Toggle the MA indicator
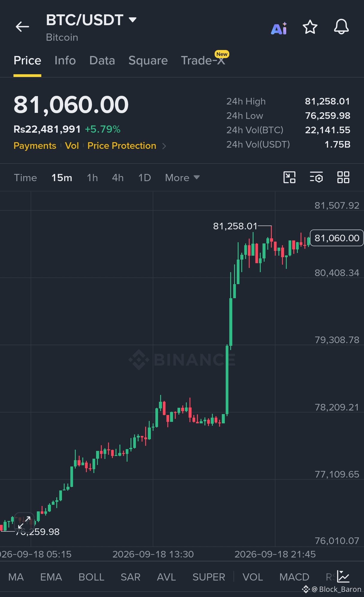The width and height of the screenshot is (364, 597). [16, 577]
